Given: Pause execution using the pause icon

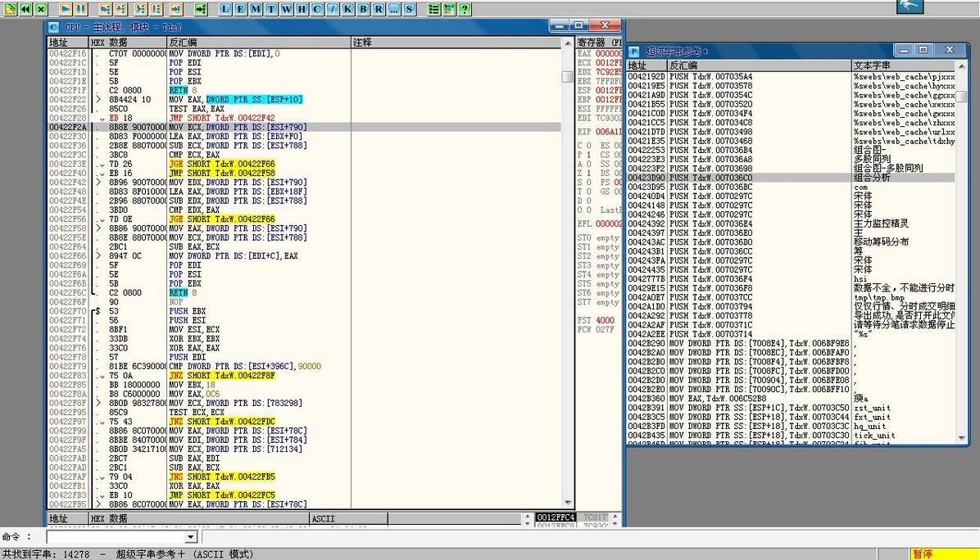Looking at the screenshot, I should point(80,9).
